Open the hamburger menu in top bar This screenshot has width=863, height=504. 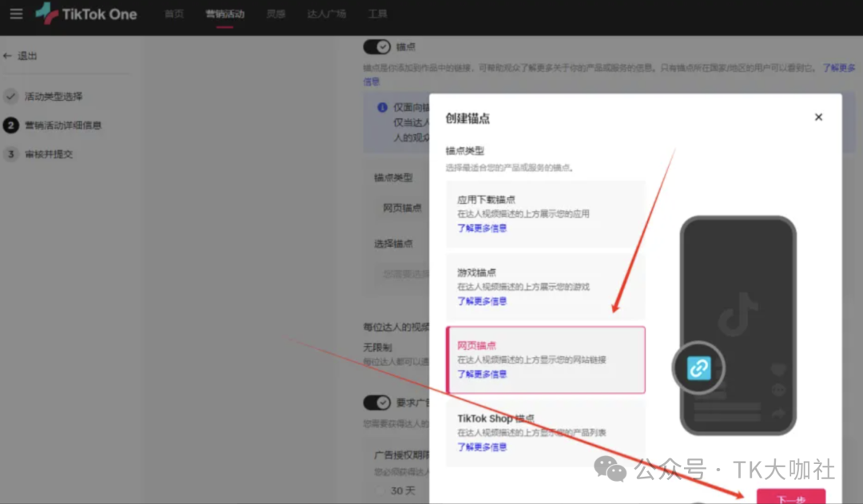click(x=16, y=14)
